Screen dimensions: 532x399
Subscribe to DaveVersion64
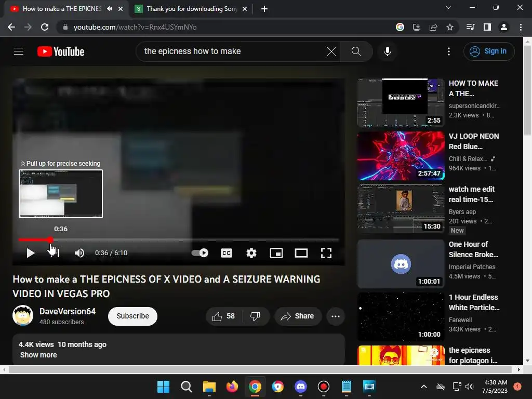pos(132,316)
